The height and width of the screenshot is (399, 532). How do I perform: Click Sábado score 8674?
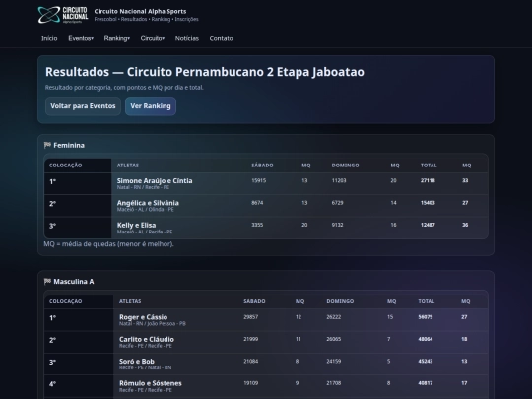(257, 203)
